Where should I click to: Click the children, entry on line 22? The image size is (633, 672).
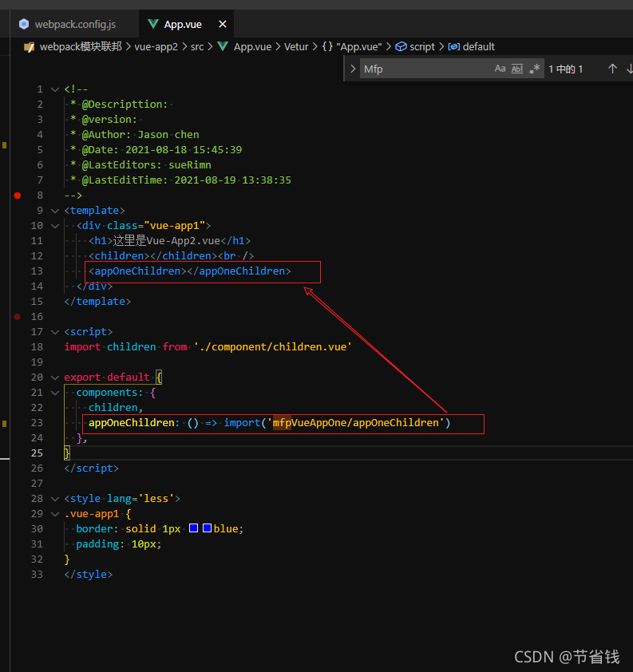[x=116, y=408]
